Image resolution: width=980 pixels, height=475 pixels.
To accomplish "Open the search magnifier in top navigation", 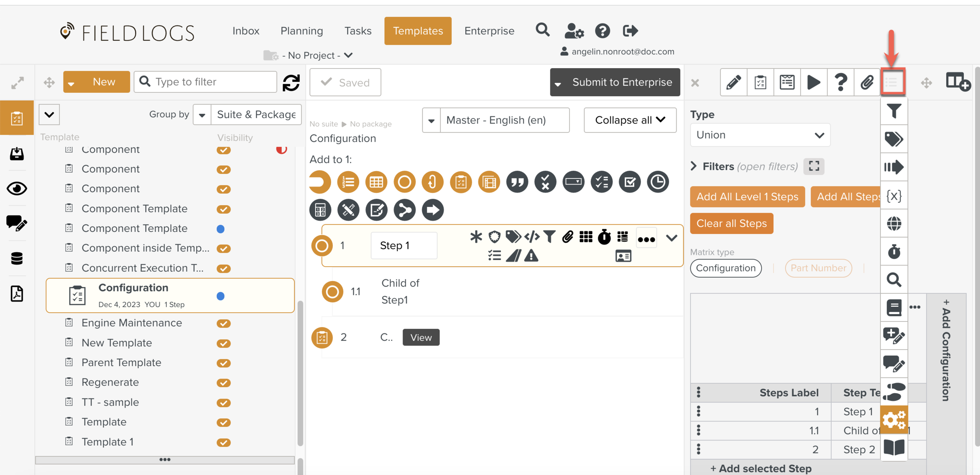I will (543, 30).
